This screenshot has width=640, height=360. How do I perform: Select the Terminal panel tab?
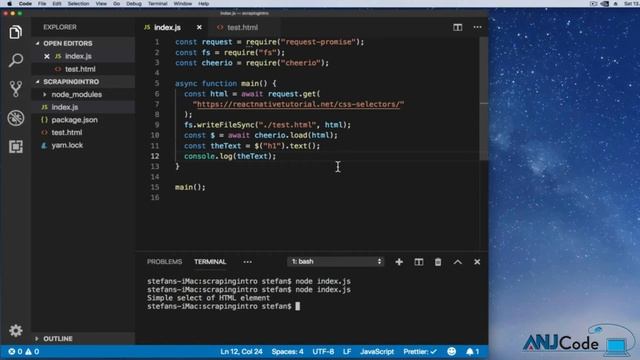210,262
